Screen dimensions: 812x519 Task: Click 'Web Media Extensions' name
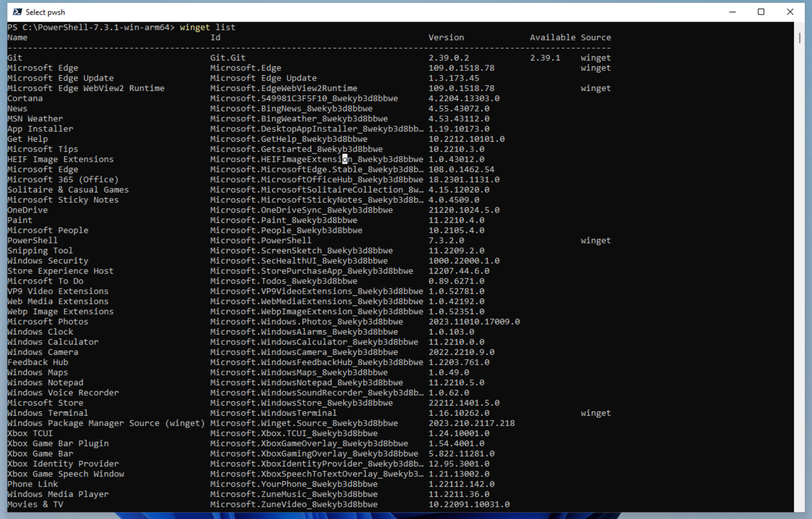[x=58, y=301]
